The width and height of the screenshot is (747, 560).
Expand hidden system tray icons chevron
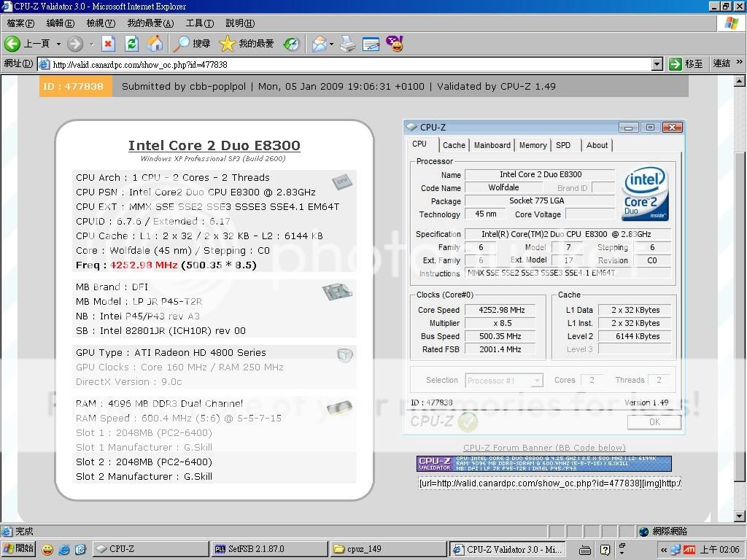[x=663, y=550]
